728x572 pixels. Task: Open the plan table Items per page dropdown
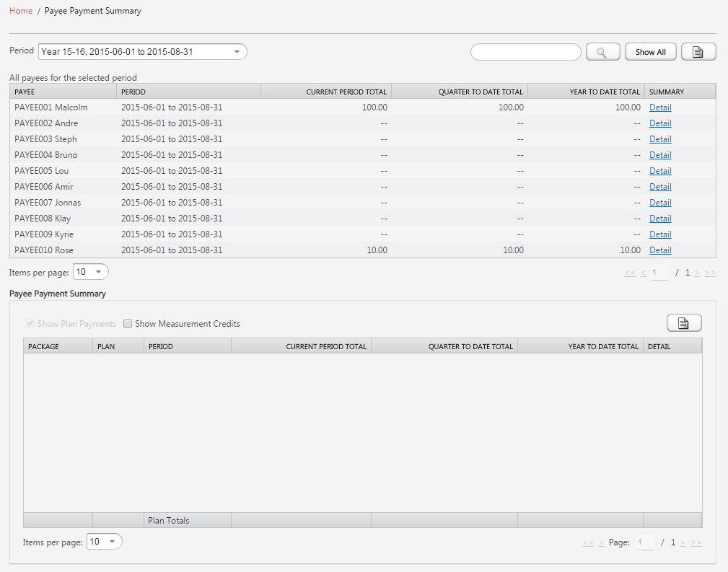105,542
